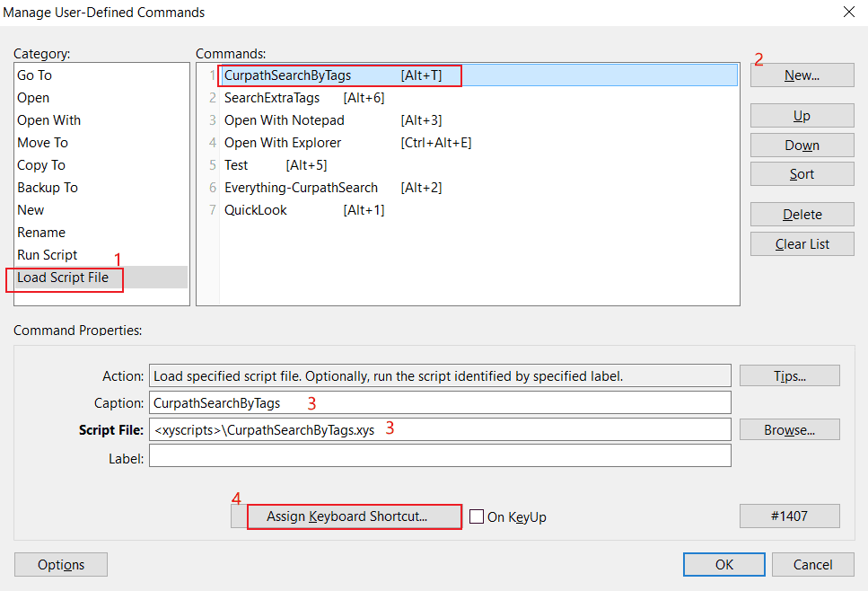Select the Backup To category
868x591 pixels.
click(101, 187)
